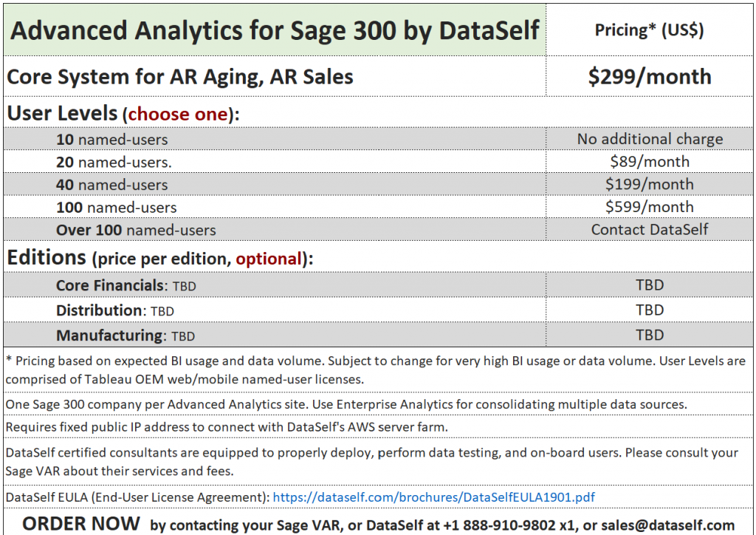
Task: Select the 100 named-users row
Action: click(x=117, y=208)
